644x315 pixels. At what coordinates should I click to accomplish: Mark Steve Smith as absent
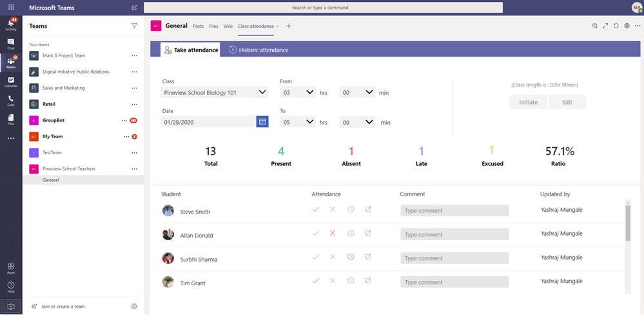coord(333,209)
